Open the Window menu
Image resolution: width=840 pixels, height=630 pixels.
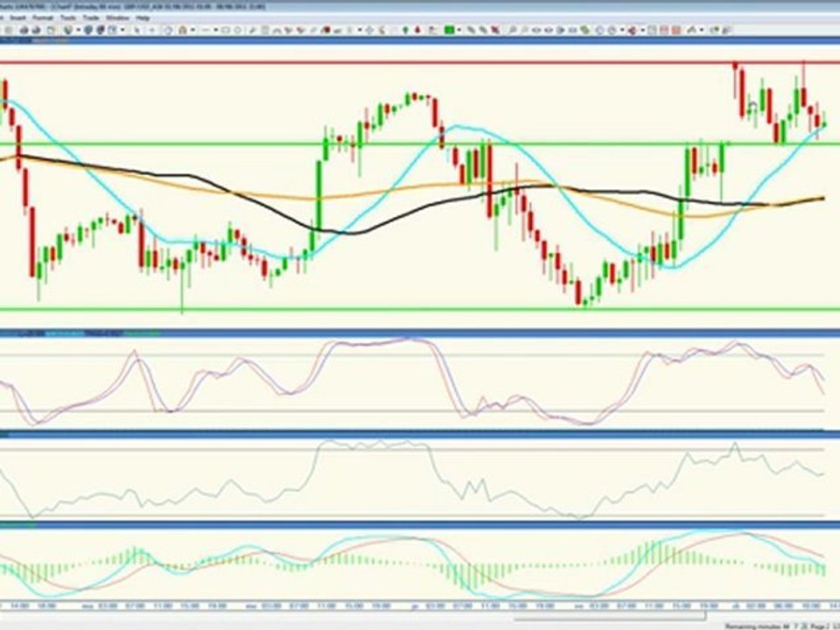point(117,17)
